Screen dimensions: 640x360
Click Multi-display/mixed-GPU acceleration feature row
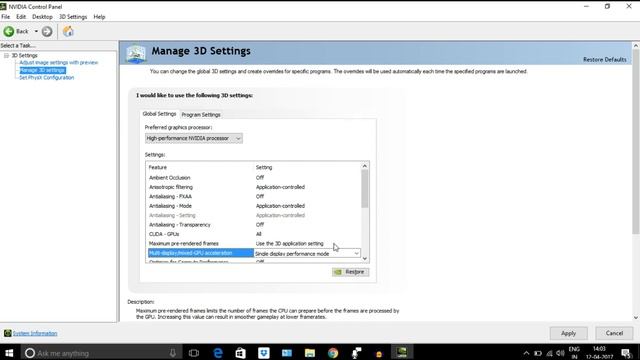tap(200, 253)
